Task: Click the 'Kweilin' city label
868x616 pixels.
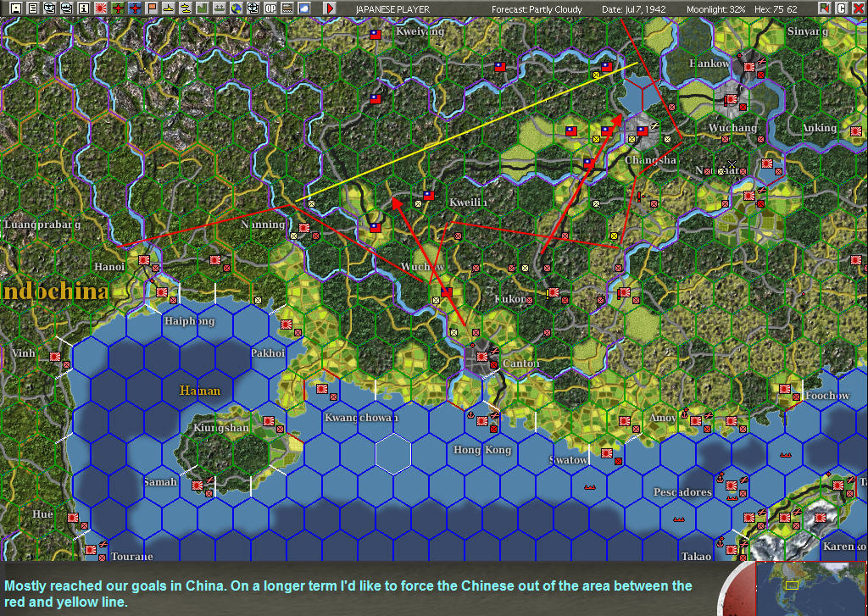Action: [468, 203]
